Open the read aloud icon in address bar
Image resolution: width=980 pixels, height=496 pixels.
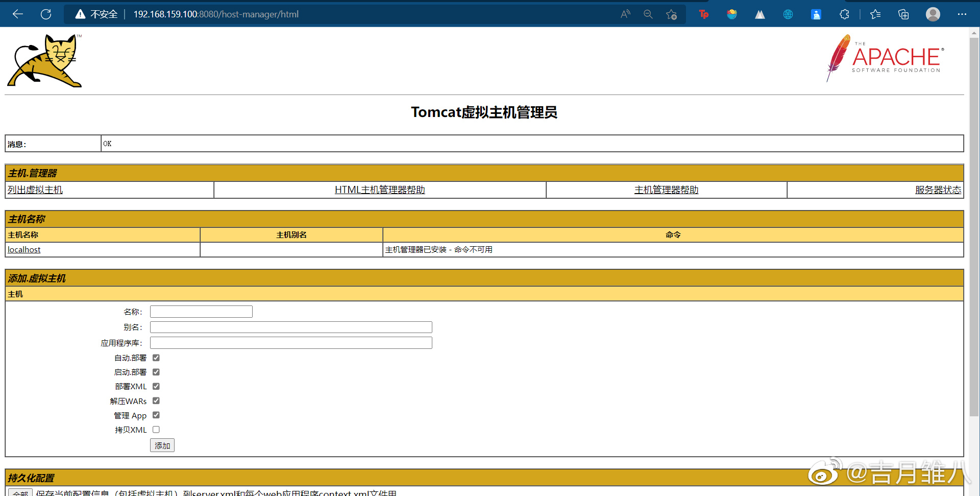pyautogui.click(x=625, y=14)
